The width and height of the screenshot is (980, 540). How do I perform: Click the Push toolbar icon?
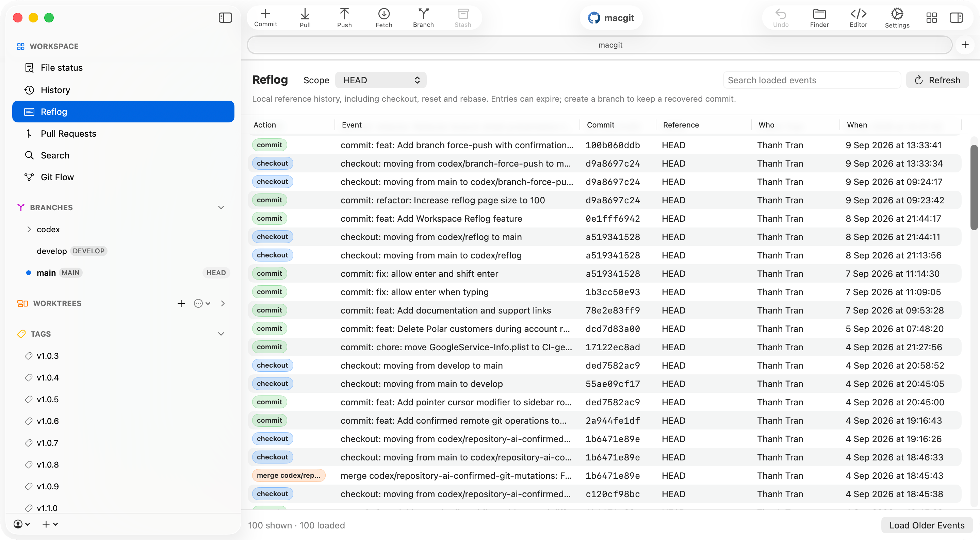344,18
